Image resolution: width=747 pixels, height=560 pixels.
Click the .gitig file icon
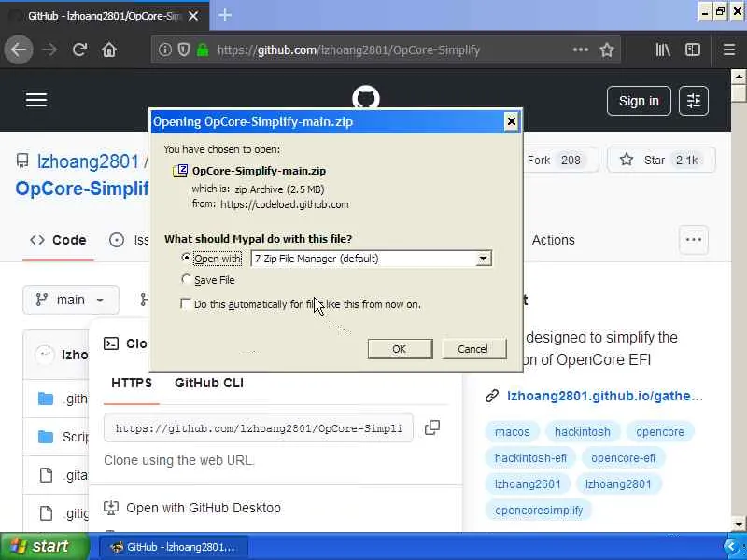coord(46,513)
